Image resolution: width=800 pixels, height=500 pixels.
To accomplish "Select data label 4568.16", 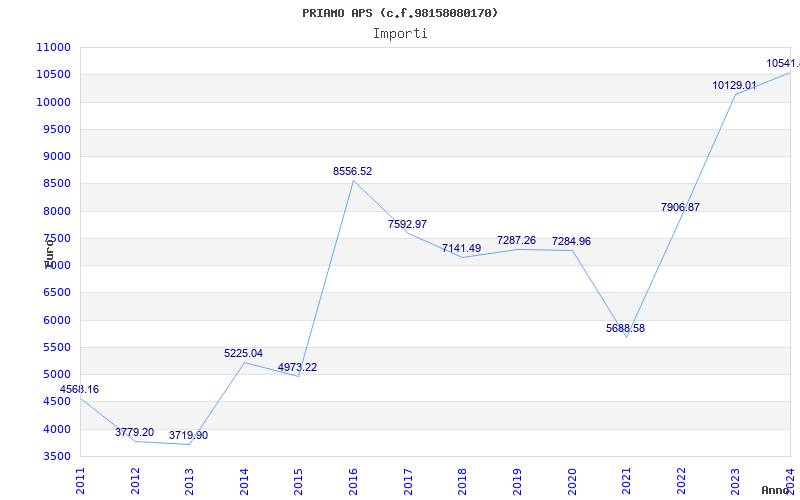I will pyautogui.click(x=79, y=389).
